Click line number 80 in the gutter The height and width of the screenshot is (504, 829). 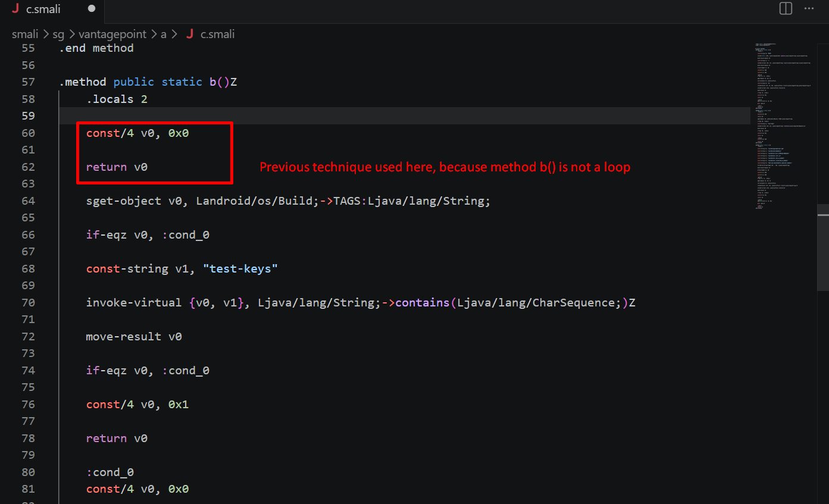pos(28,472)
